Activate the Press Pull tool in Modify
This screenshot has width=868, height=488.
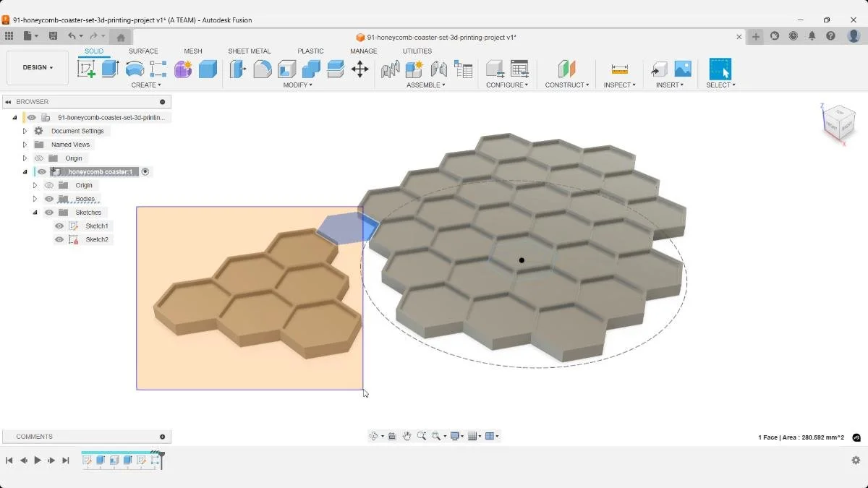(x=237, y=67)
